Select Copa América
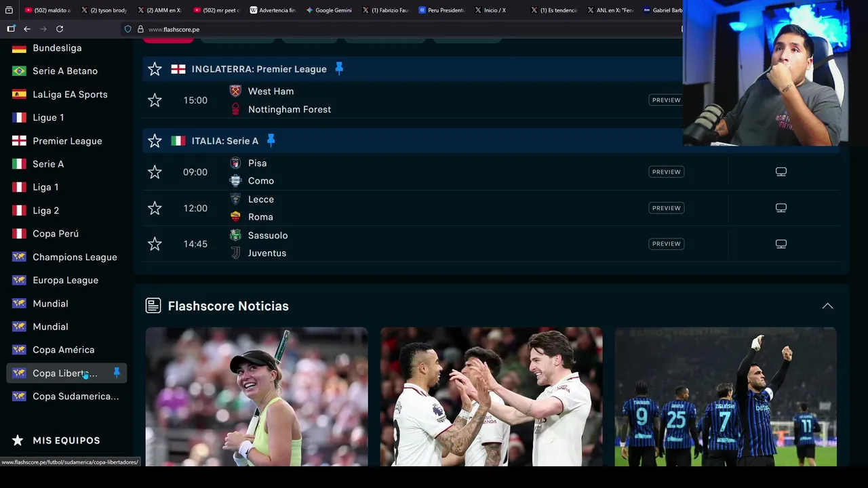Screen dimensions: 868x488 click(x=64, y=350)
